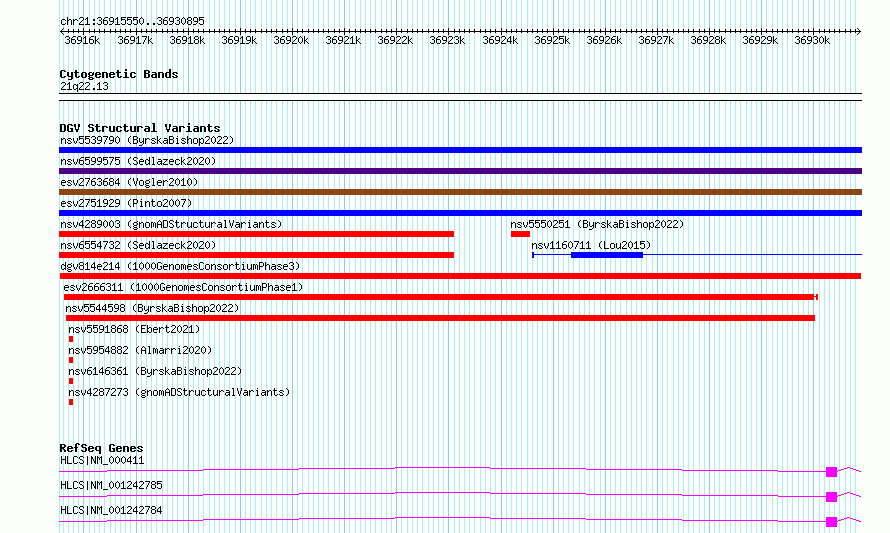Click the 36918k ruler tick label

click(x=187, y=40)
